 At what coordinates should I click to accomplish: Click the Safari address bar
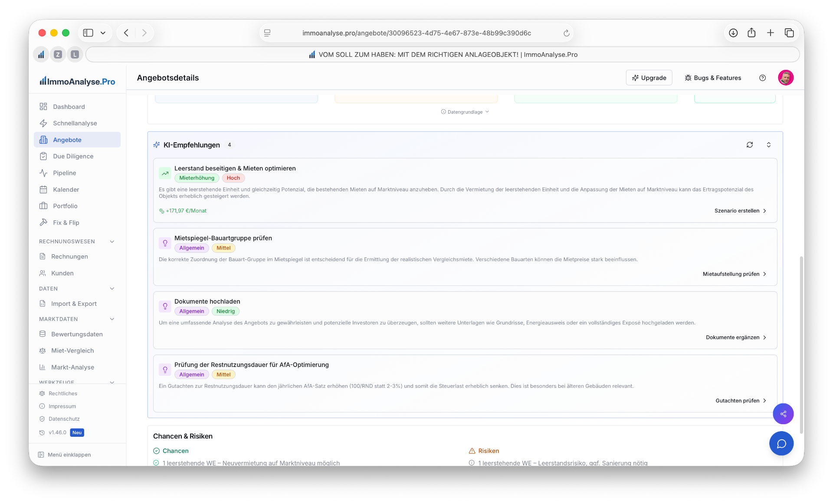[416, 33]
